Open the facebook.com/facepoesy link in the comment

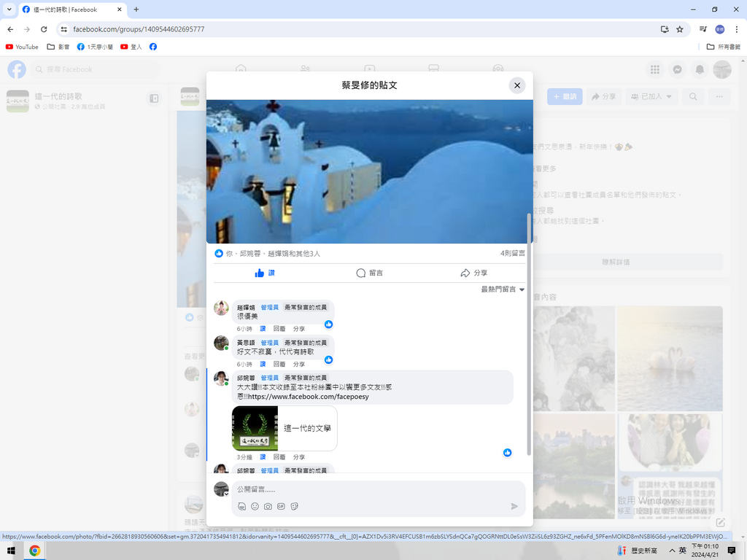coord(309,397)
